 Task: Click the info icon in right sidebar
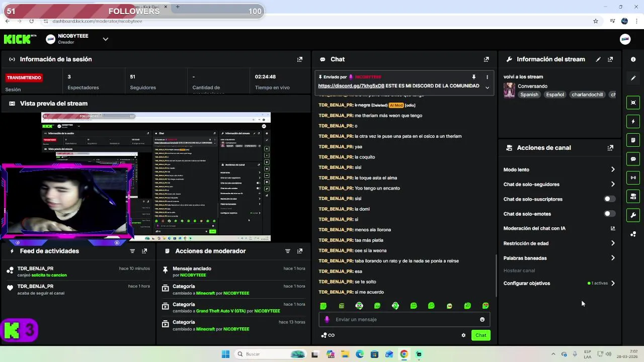click(633, 59)
